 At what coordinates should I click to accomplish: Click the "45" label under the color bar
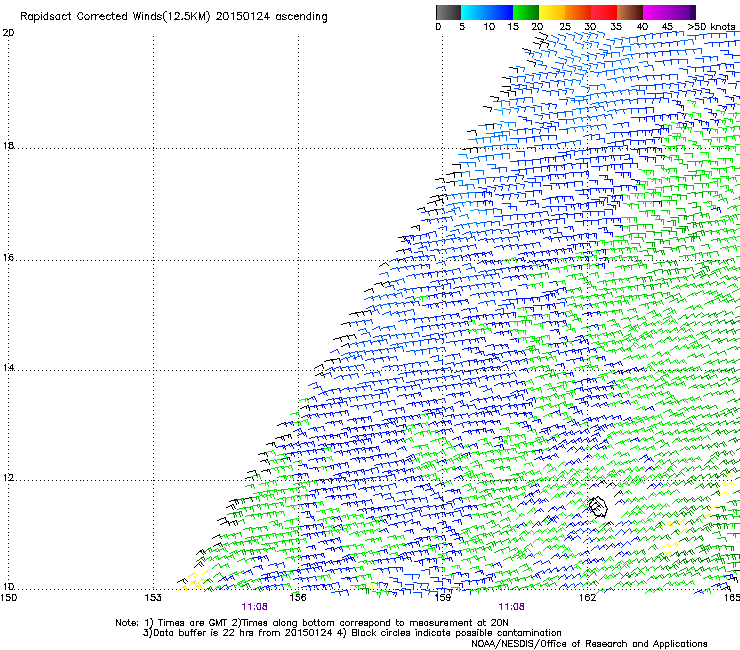(x=667, y=27)
